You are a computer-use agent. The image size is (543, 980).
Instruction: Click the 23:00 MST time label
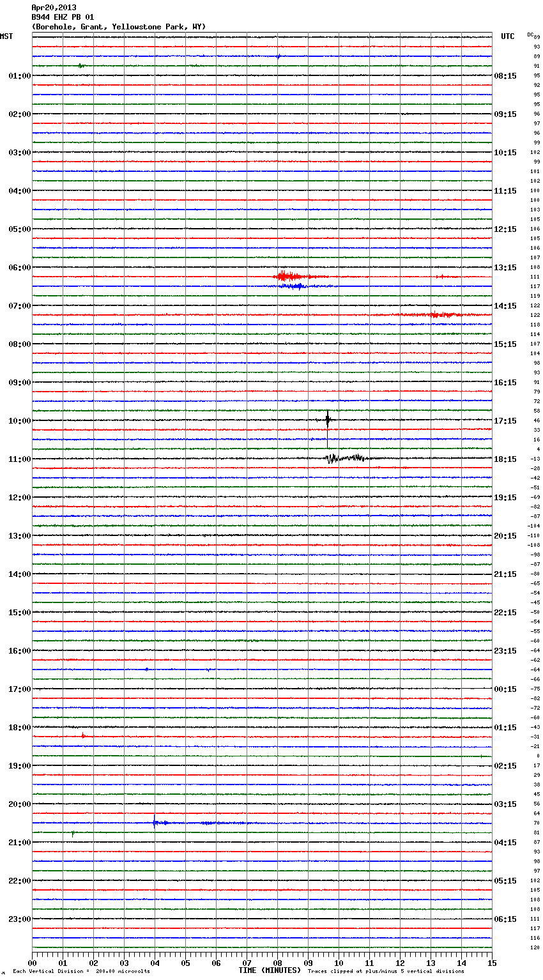[20, 919]
